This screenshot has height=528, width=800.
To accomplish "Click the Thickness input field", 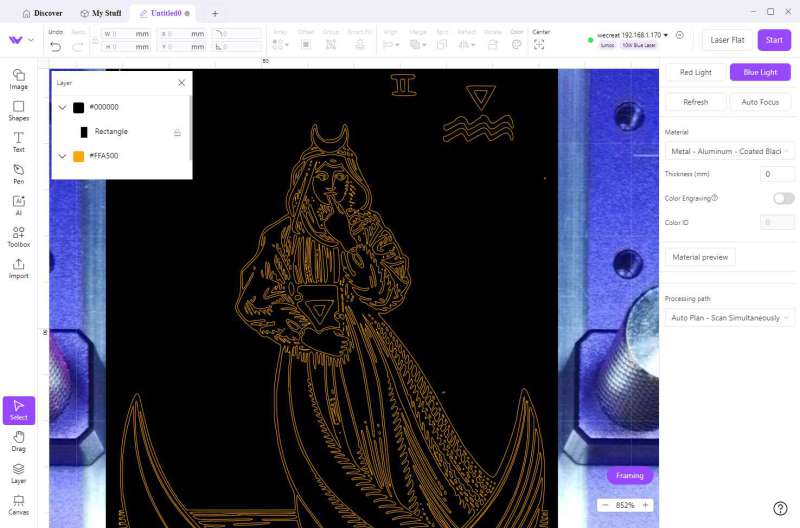I will tap(777, 174).
